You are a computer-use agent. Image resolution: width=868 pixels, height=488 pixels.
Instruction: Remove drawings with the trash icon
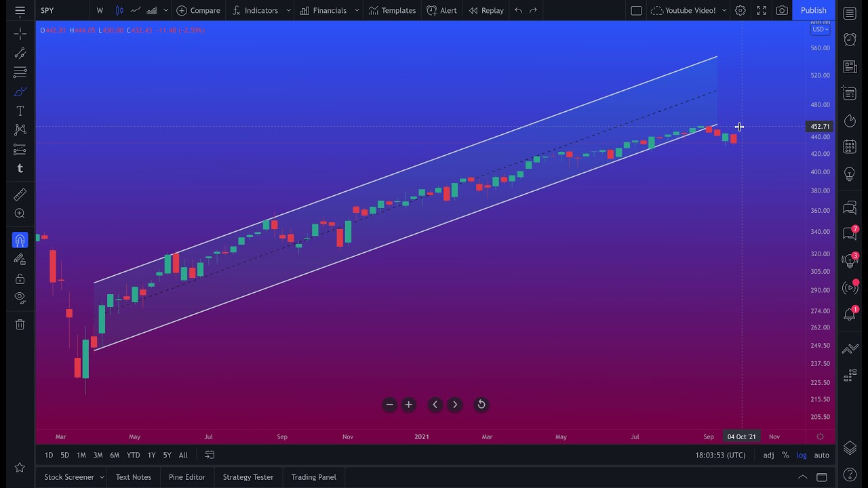coord(20,324)
